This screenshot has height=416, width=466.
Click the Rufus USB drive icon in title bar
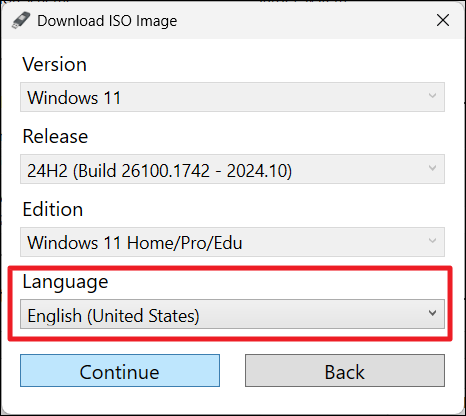(x=21, y=20)
